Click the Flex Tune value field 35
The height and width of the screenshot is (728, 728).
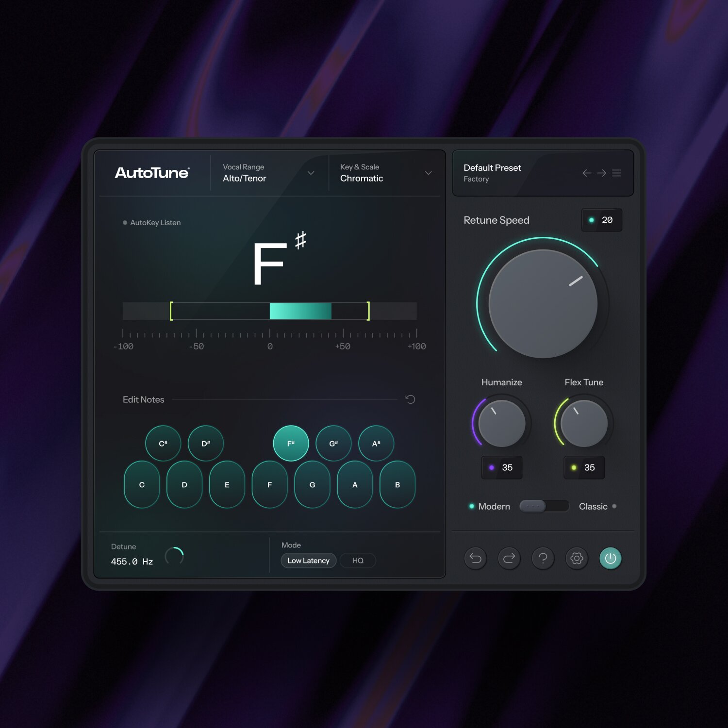[584, 467]
